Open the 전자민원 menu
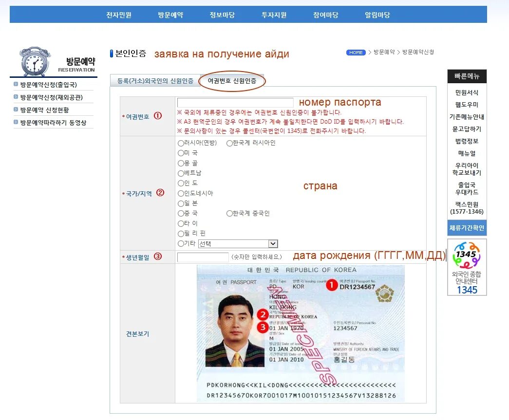The height and width of the screenshot is (420, 509). click(119, 15)
